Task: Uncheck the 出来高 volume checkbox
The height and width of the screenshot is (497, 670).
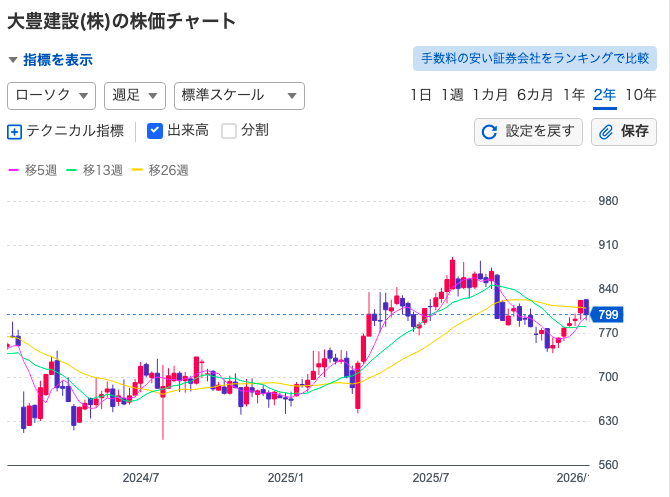Action: [x=155, y=130]
